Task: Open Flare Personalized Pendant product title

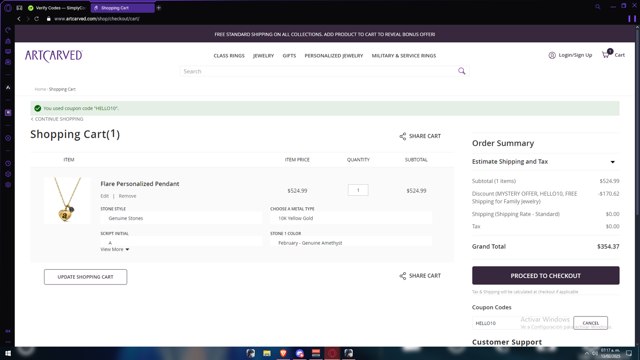Action: 140,184
